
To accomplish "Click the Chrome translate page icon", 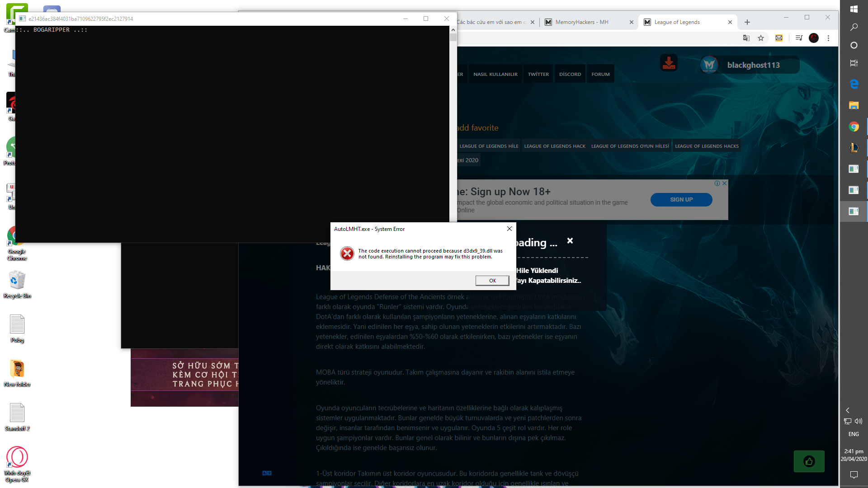I will point(746,38).
